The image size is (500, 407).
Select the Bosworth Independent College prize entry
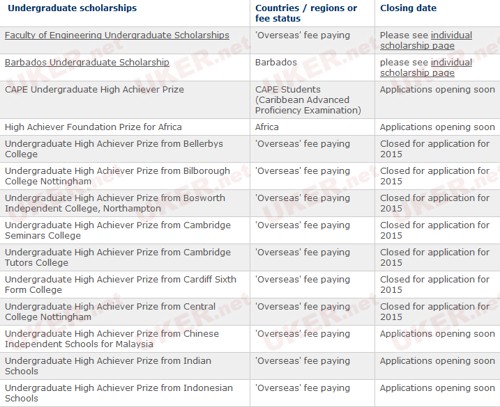coord(115,203)
